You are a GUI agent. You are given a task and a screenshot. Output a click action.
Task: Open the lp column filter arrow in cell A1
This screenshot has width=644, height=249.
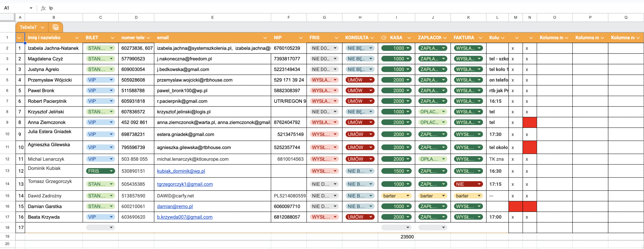(x=19, y=38)
